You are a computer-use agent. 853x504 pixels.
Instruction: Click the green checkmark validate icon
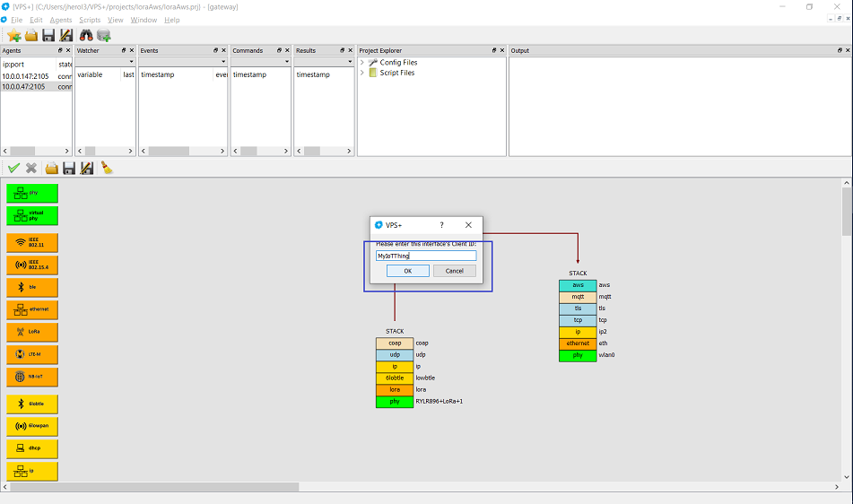click(13, 168)
